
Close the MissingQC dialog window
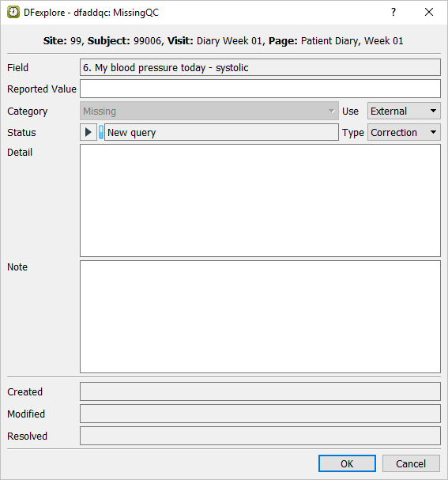[429, 12]
